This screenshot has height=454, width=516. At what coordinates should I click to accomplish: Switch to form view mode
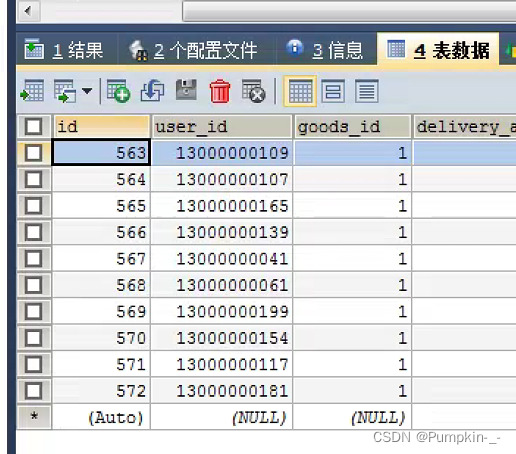coord(333,91)
